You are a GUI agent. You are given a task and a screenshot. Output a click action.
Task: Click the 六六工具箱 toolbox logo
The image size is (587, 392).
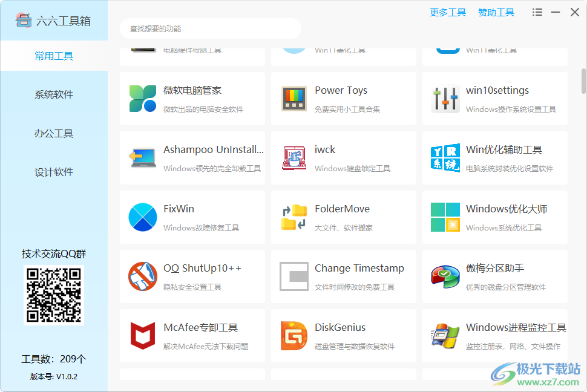click(23, 20)
